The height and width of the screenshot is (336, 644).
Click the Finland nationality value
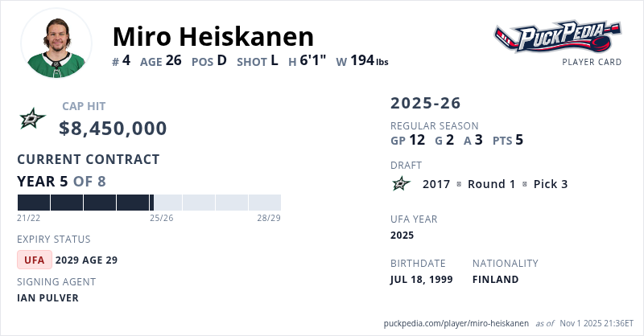pos(495,279)
